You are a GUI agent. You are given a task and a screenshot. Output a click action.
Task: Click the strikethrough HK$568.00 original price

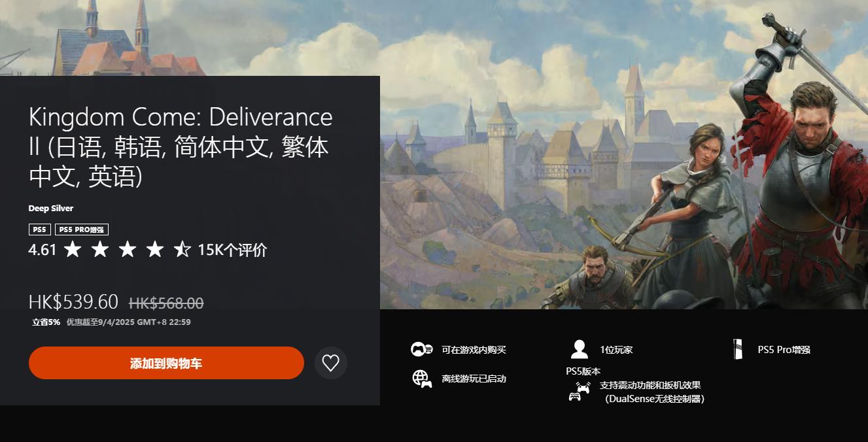[166, 303]
